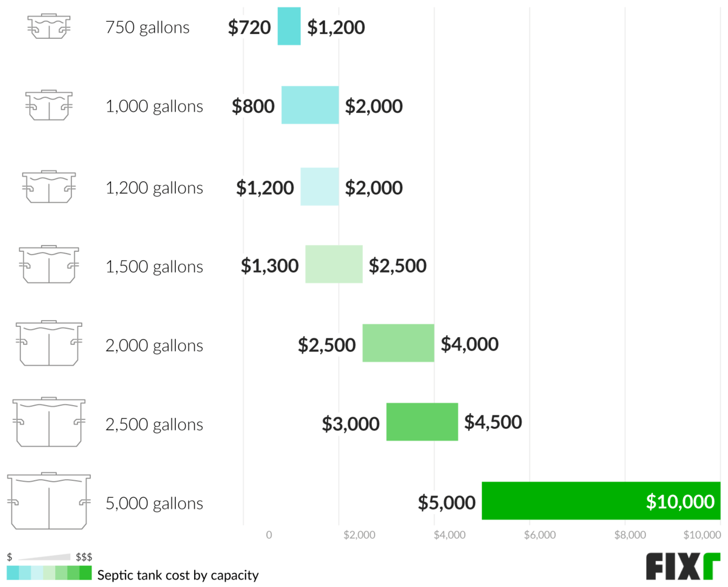Click the 2,000 gallons green bar
This screenshot has height=587, width=728.
(x=398, y=343)
